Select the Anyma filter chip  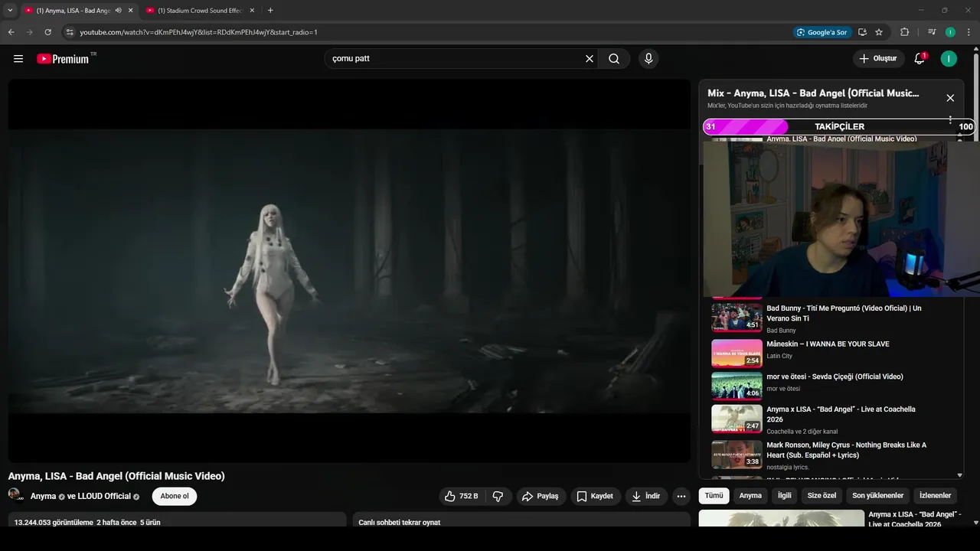[750, 496]
